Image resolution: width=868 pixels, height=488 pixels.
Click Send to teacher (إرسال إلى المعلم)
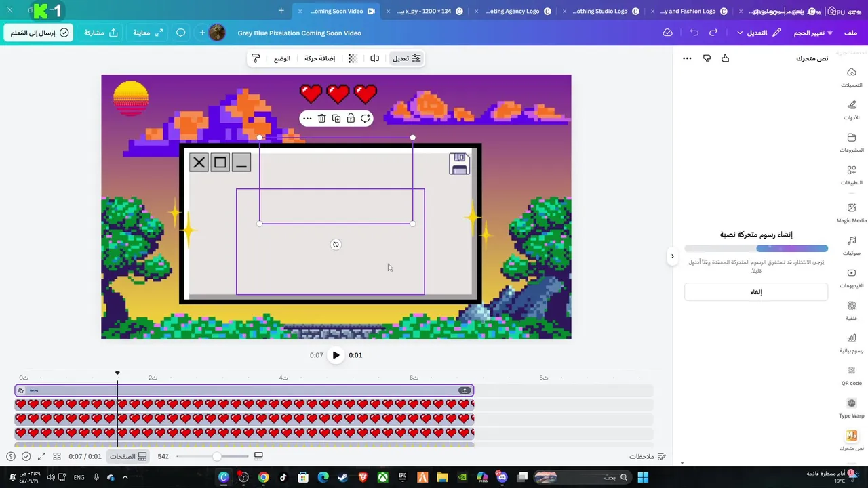point(39,33)
